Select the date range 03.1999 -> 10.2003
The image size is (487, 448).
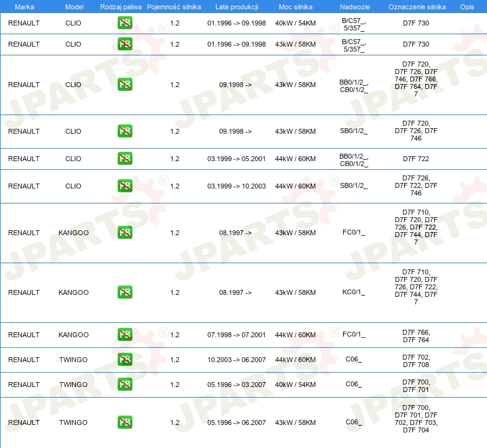click(x=237, y=186)
